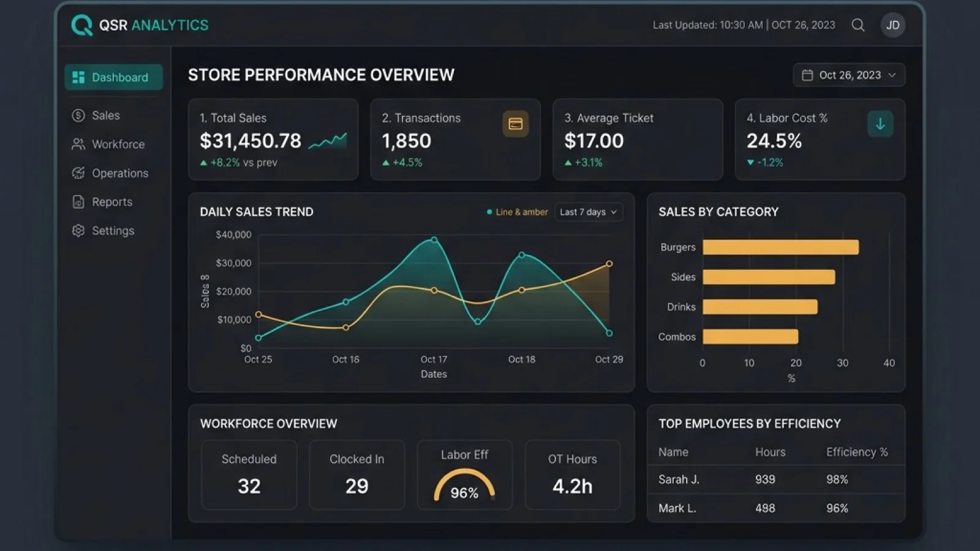Click the Workforce Overview heading

(268, 424)
